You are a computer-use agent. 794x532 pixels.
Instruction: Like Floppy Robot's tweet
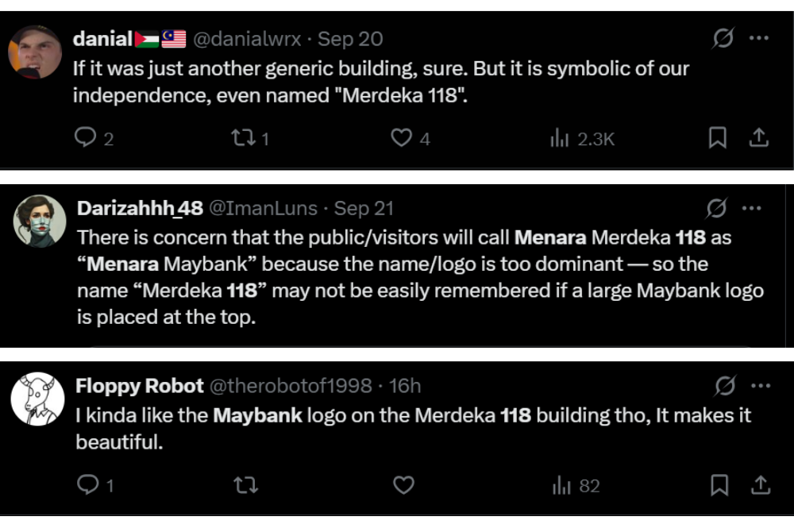(x=403, y=487)
